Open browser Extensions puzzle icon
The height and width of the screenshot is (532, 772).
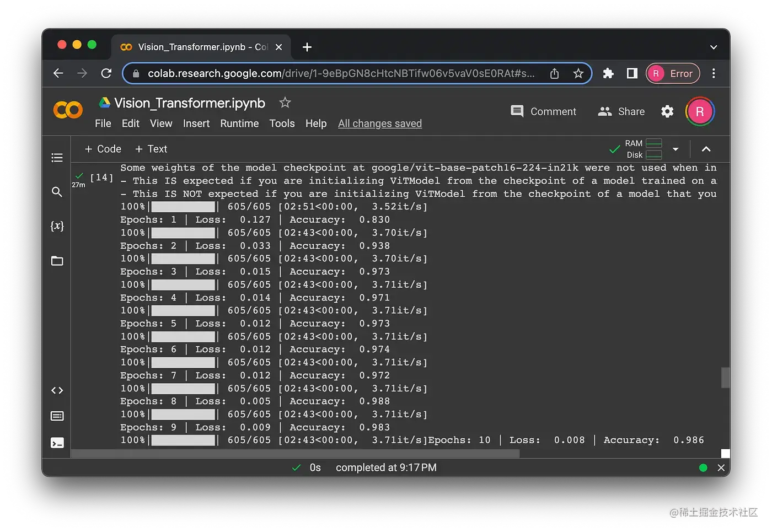click(608, 73)
